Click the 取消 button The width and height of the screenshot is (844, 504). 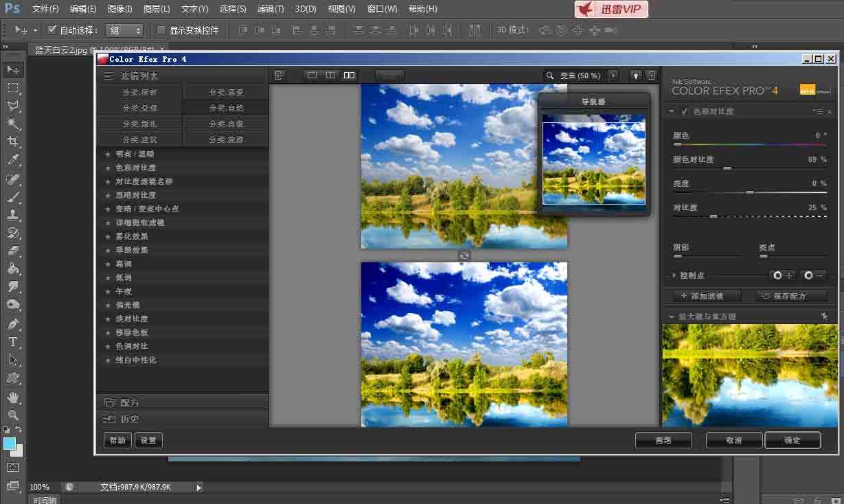[x=734, y=440]
